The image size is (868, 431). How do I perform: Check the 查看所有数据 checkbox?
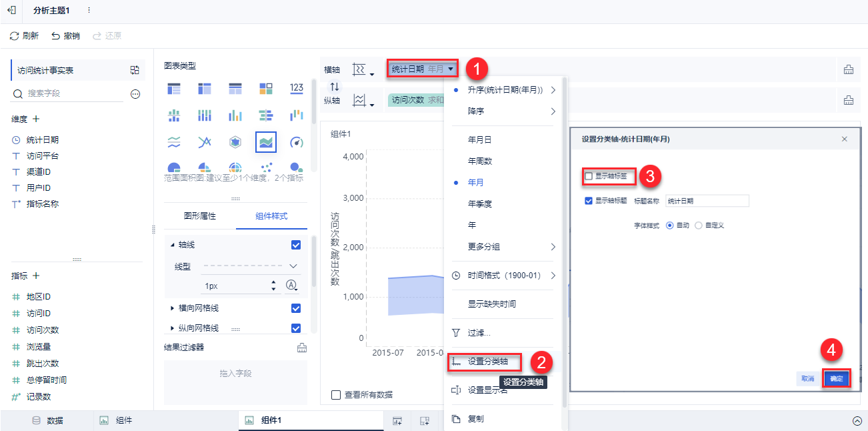click(336, 394)
